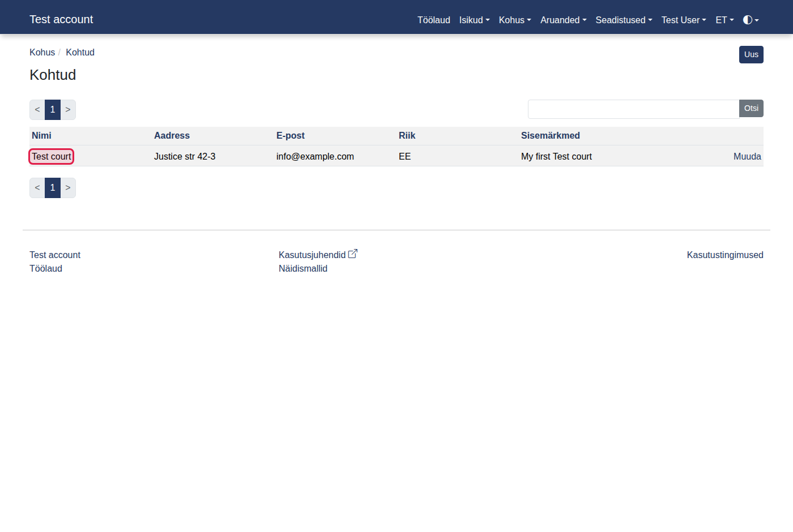This screenshot has height=532, width=793.
Task: Click previous page arrow in bottom pagination
Action: point(37,187)
